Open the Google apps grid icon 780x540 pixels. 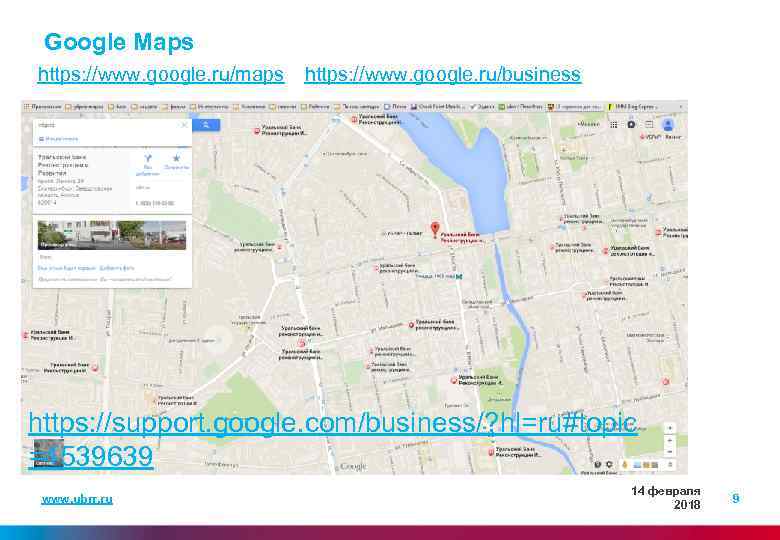[613, 124]
